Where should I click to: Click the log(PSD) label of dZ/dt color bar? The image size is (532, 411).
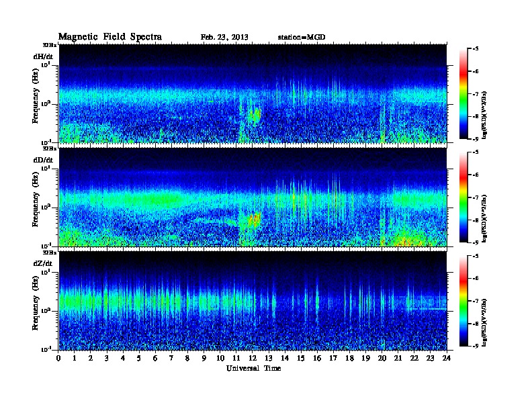[x=485, y=322]
